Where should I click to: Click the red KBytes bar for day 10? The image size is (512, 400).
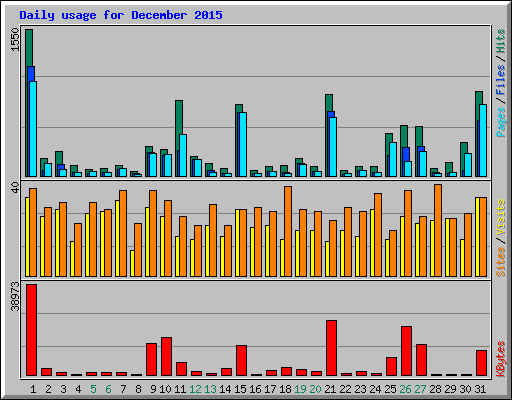click(x=166, y=356)
